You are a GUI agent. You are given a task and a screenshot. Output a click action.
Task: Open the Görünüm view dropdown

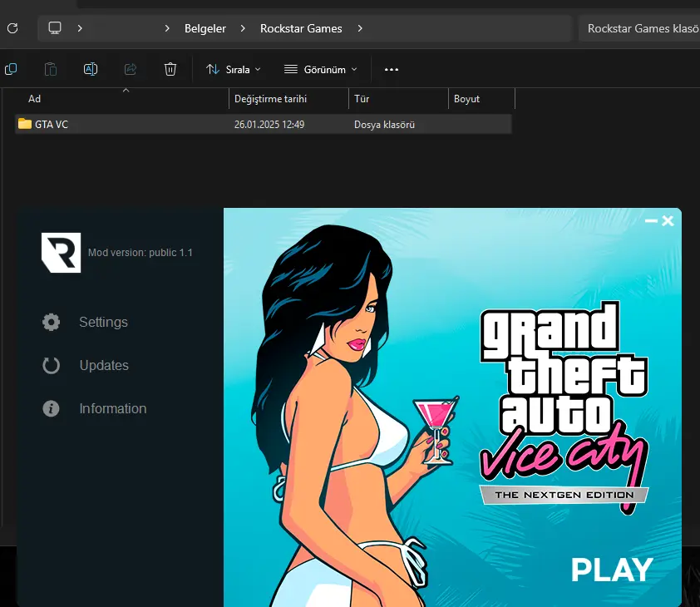[321, 69]
